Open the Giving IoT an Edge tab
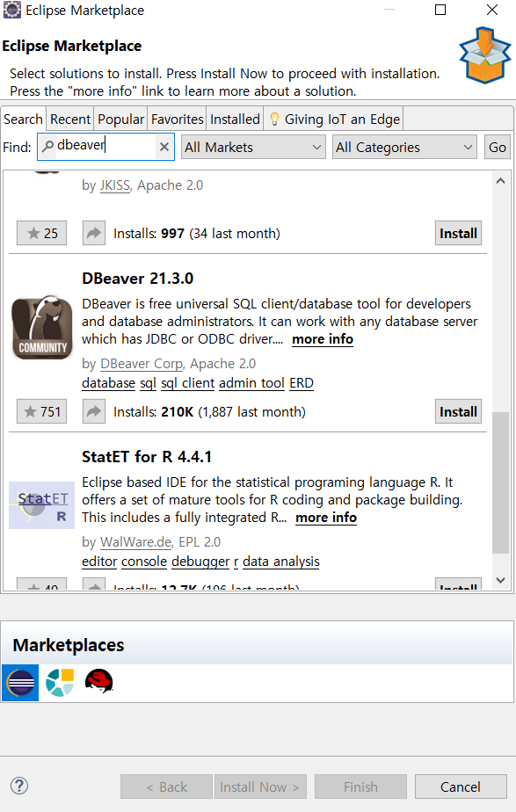Viewport: 516px width, 812px height. click(x=334, y=120)
